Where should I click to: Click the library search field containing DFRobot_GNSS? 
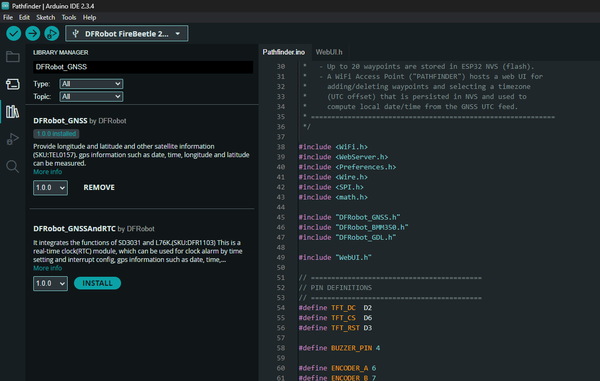pyautogui.click(x=143, y=67)
